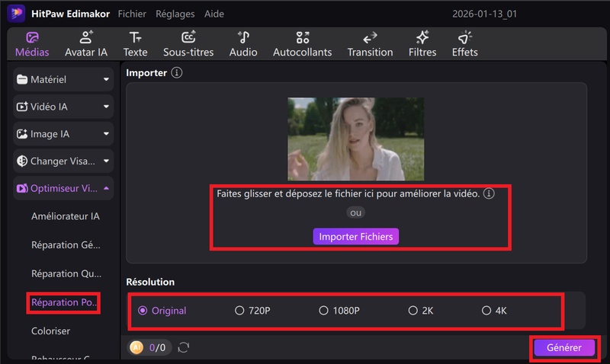
Task: Expand the Matériel dropdown arrow
Action: 106,79
